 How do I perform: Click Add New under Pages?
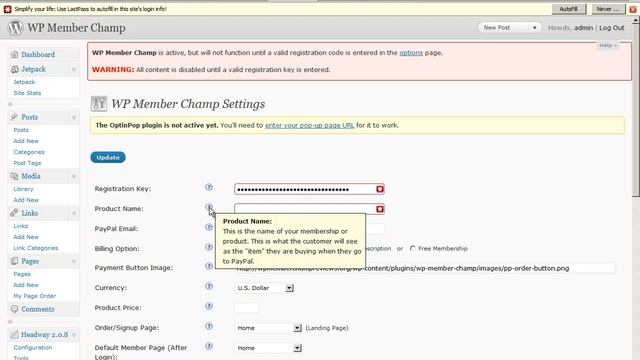tap(26, 285)
